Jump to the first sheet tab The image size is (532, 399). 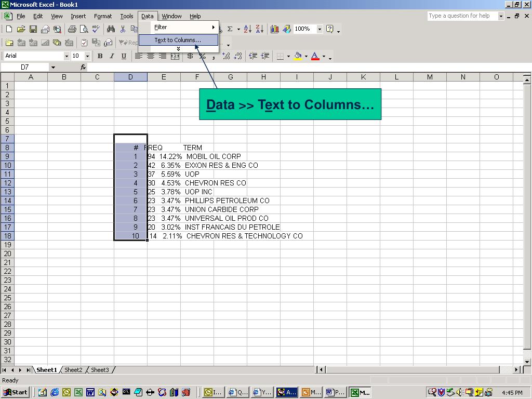pos(4,370)
